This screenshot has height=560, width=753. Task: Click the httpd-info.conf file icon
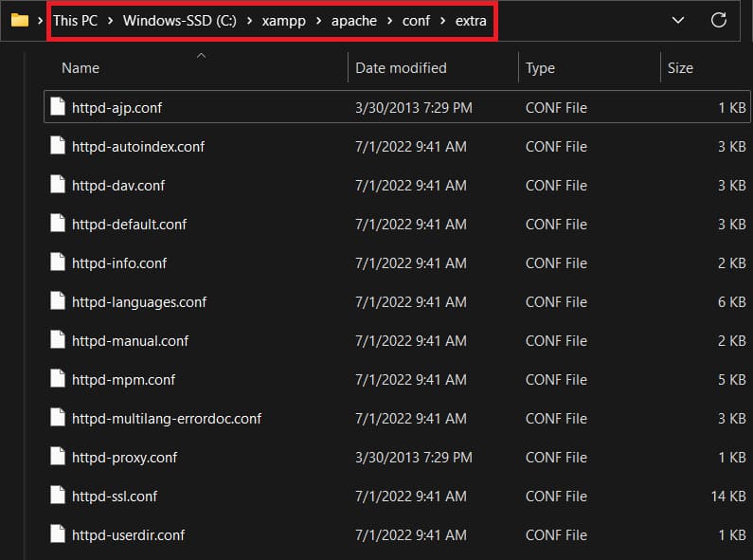pyautogui.click(x=58, y=262)
